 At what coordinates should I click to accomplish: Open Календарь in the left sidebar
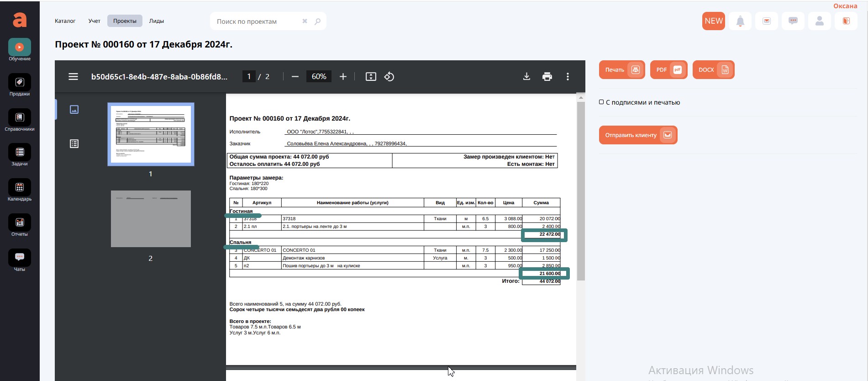[x=20, y=190]
